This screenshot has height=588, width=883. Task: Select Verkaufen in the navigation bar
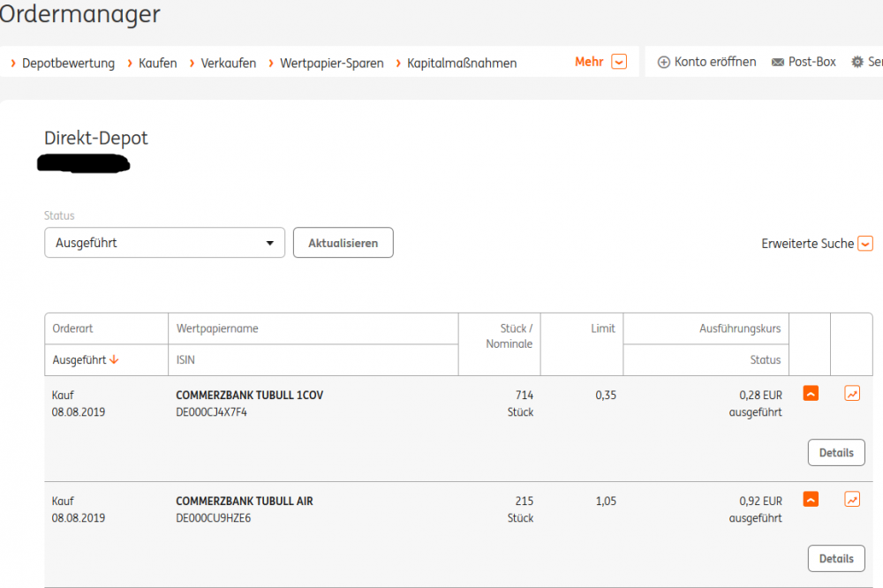[x=228, y=63]
